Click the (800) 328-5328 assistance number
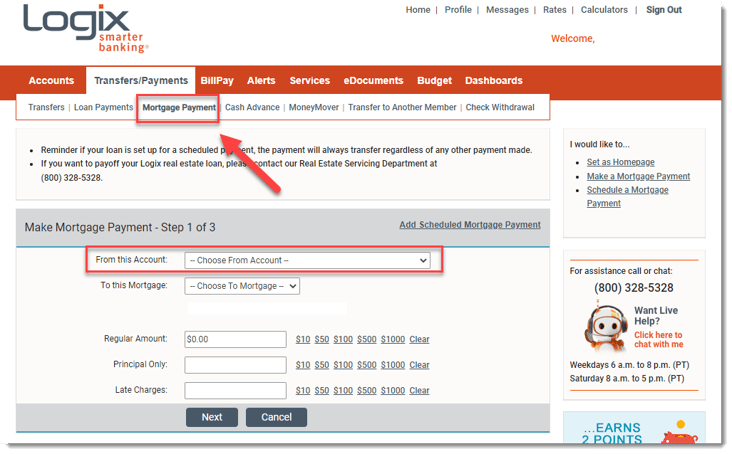Image resolution: width=732 pixels, height=454 pixels. [x=633, y=288]
